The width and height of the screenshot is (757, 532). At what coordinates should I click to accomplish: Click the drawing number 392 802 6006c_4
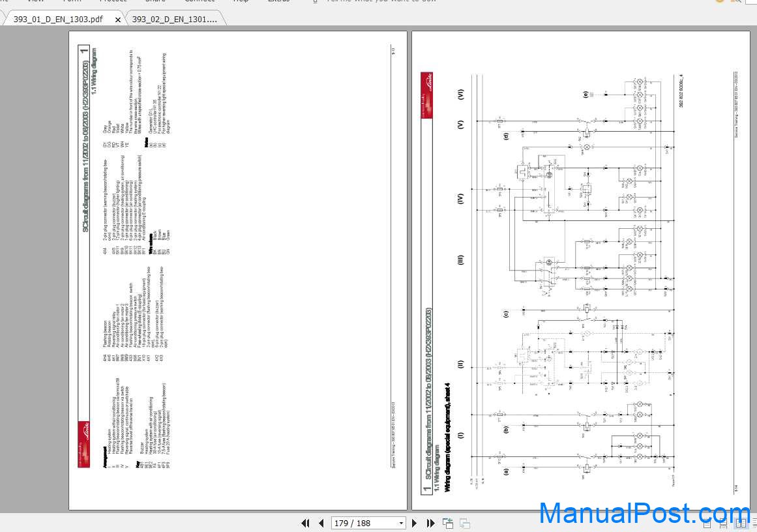[681, 91]
